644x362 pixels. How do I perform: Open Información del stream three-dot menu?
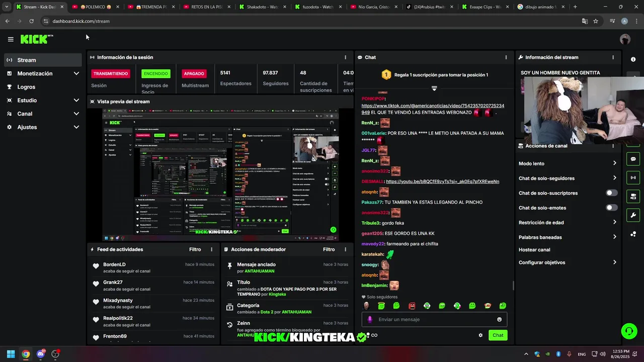coord(613,57)
